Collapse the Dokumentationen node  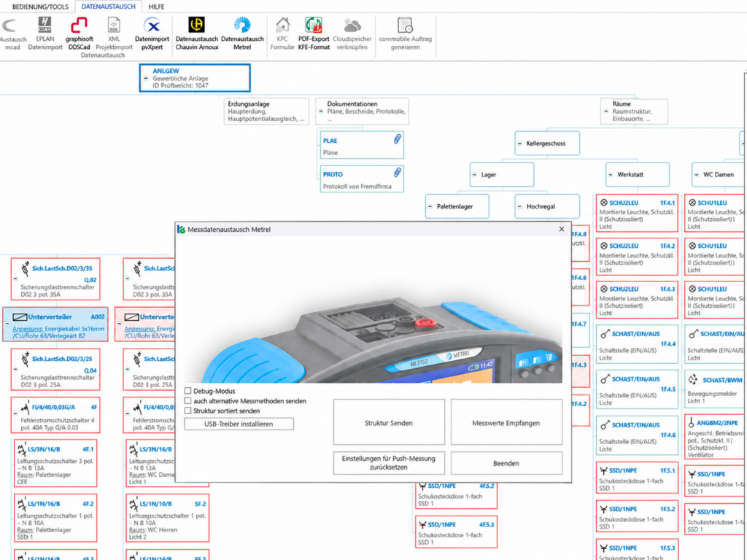click(321, 111)
